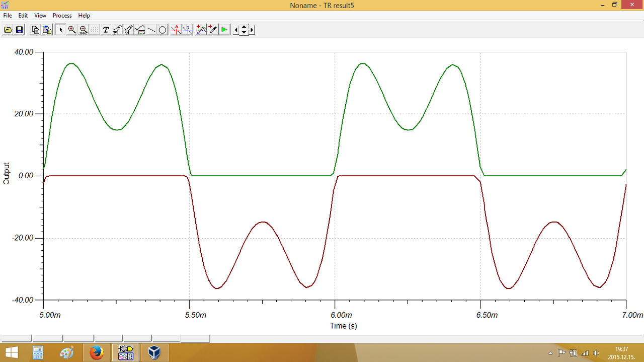Select the line drawing tool

click(x=151, y=30)
